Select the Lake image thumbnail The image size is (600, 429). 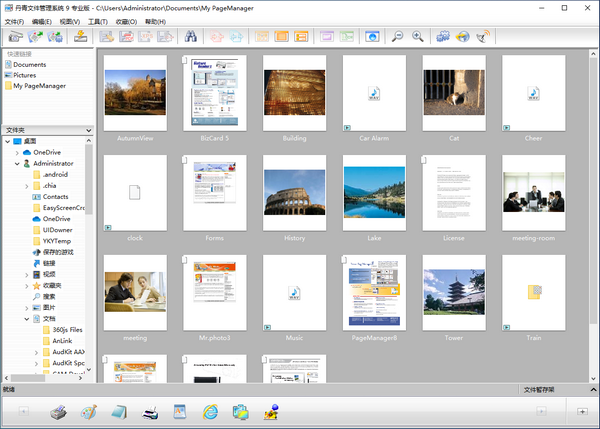coord(374,192)
